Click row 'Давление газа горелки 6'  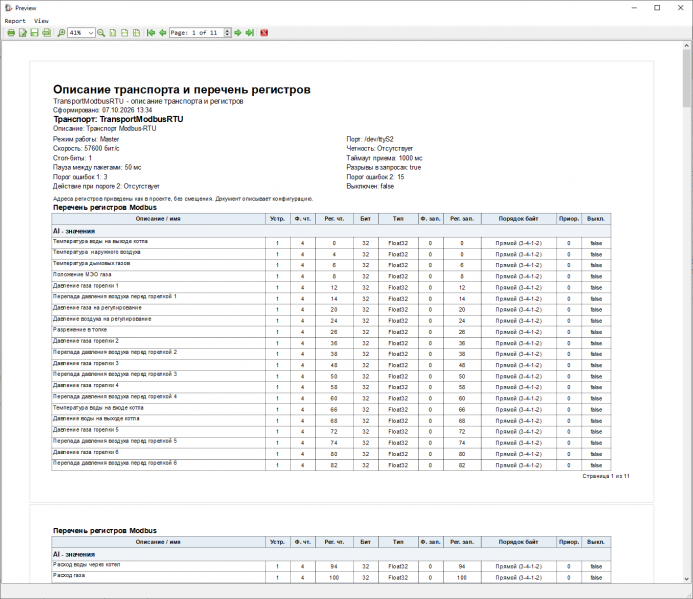coord(331,454)
